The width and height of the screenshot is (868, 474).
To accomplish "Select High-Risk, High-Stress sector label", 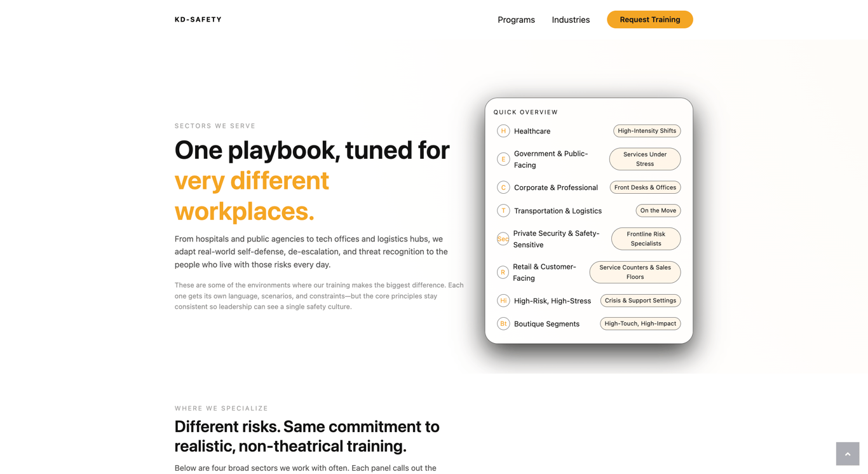I will (552, 301).
